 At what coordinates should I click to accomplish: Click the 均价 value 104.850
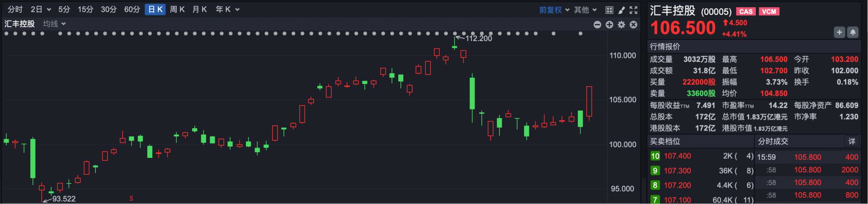[x=774, y=93]
